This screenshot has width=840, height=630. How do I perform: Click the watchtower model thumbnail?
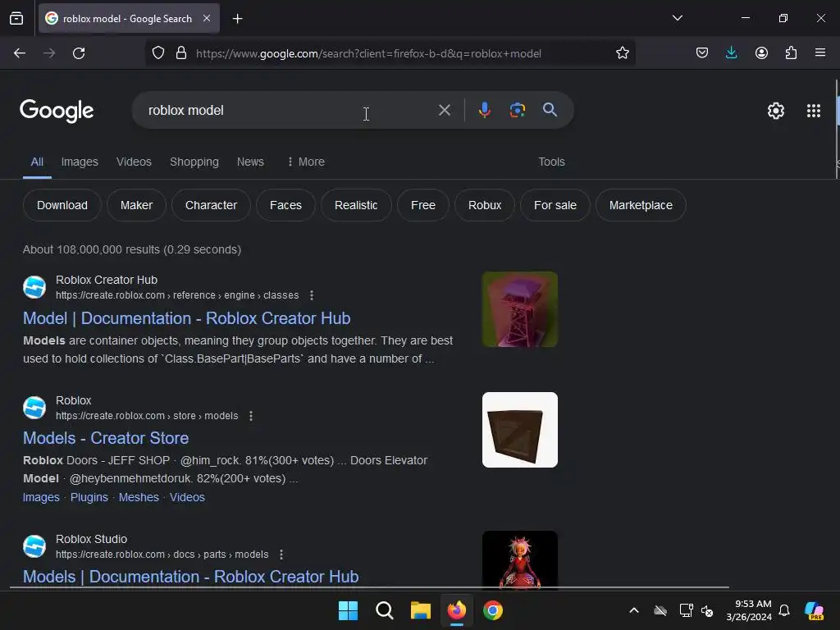click(x=519, y=309)
